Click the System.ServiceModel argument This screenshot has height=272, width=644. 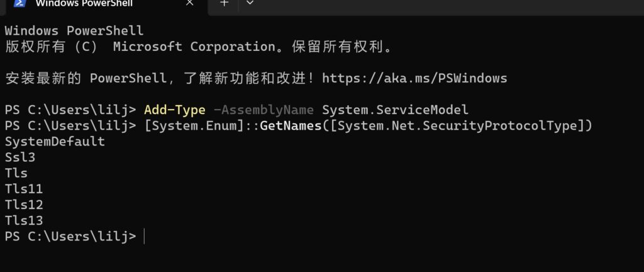pos(395,110)
